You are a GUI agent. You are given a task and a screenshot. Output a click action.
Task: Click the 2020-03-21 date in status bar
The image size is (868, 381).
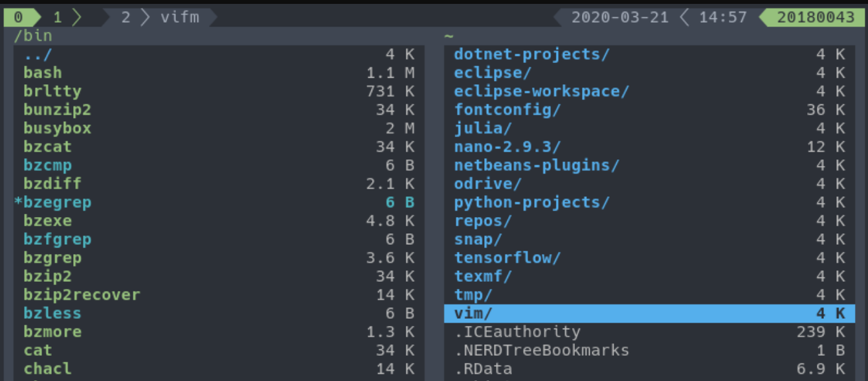click(619, 17)
